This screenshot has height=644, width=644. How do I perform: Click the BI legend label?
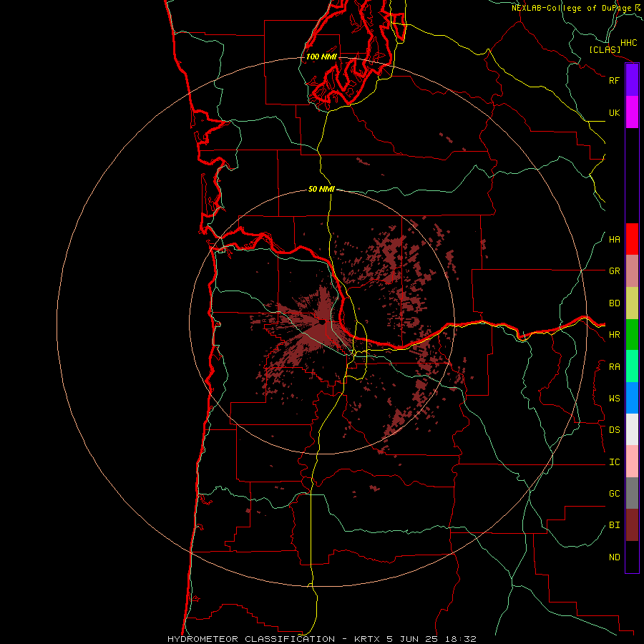click(614, 525)
